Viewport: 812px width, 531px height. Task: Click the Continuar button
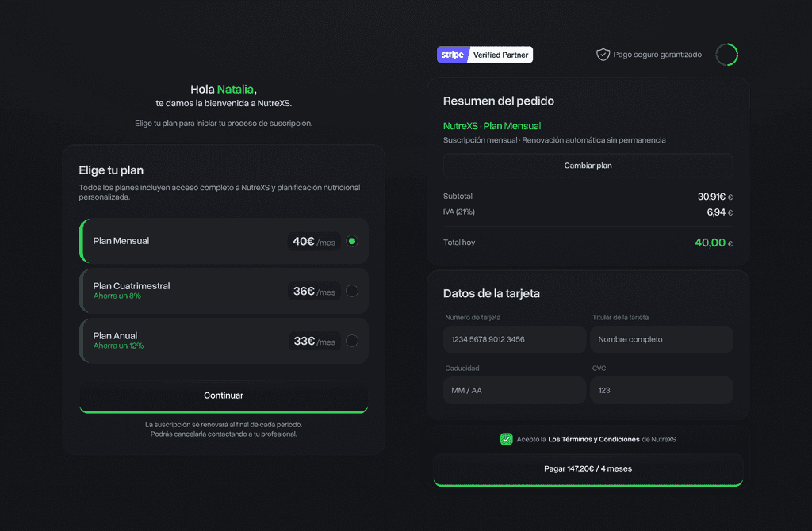click(x=224, y=396)
